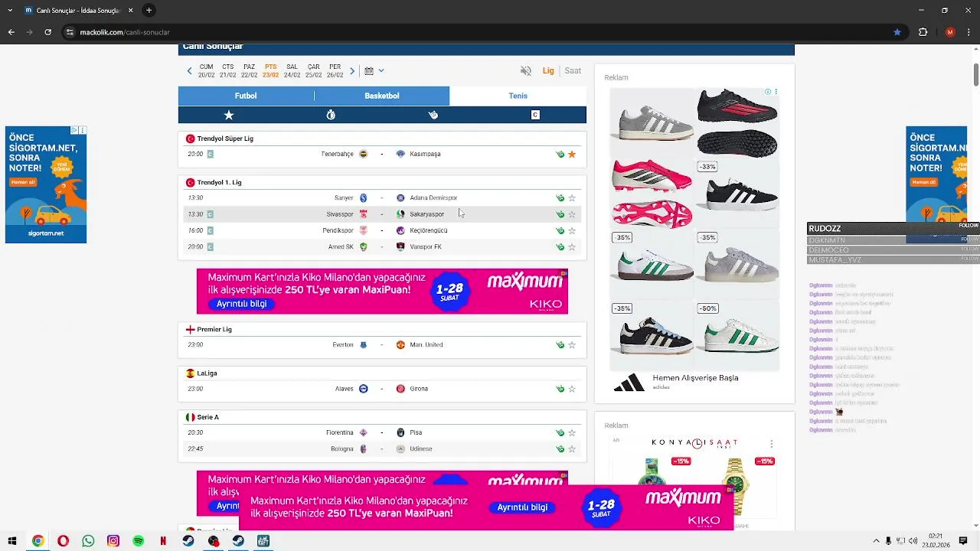
Task: Click the Turkish flag next to Trendyol Süper Lig
Action: point(190,139)
